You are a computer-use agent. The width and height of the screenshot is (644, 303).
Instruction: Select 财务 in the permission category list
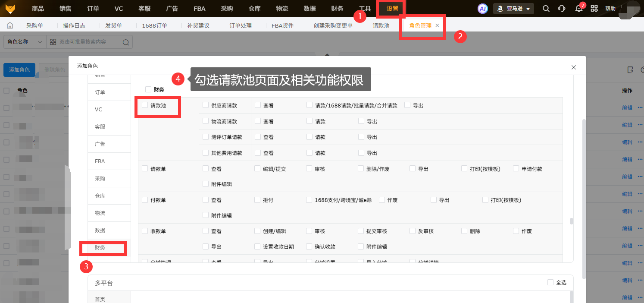point(100,248)
